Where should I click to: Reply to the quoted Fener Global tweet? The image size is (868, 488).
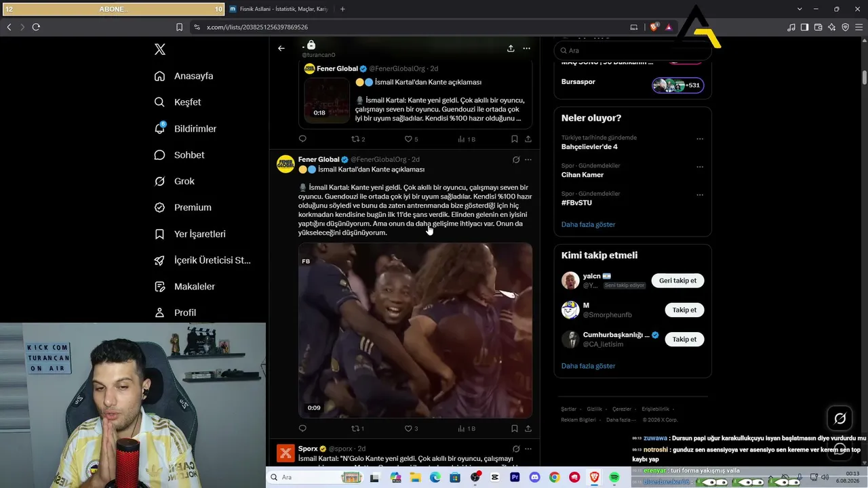[302, 139]
